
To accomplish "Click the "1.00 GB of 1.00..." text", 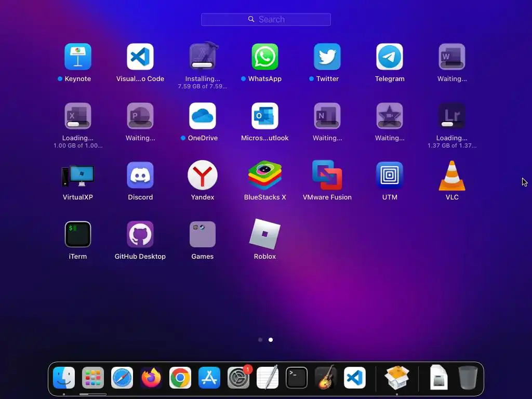I will coord(78,145).
